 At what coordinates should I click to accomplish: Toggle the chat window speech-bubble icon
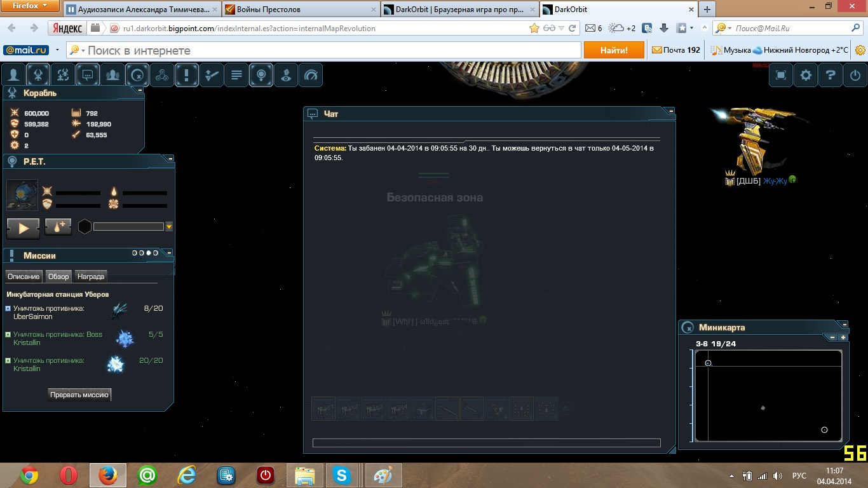88,75
